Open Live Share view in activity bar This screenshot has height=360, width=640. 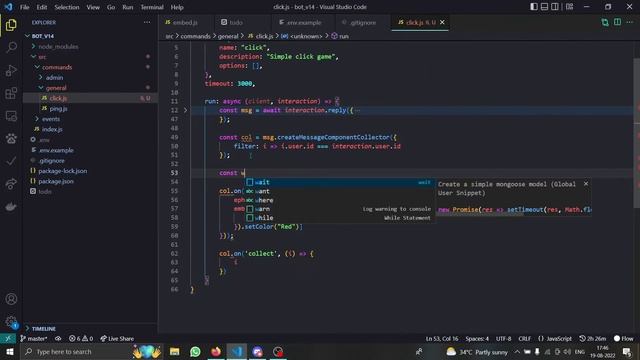(x=11, y=184)
